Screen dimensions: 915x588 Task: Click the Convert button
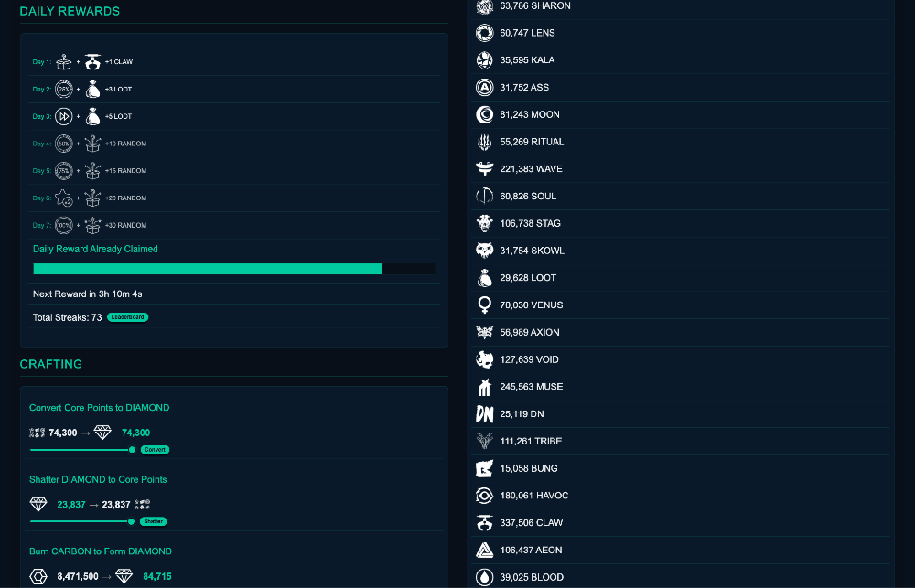tap(155, 450)
